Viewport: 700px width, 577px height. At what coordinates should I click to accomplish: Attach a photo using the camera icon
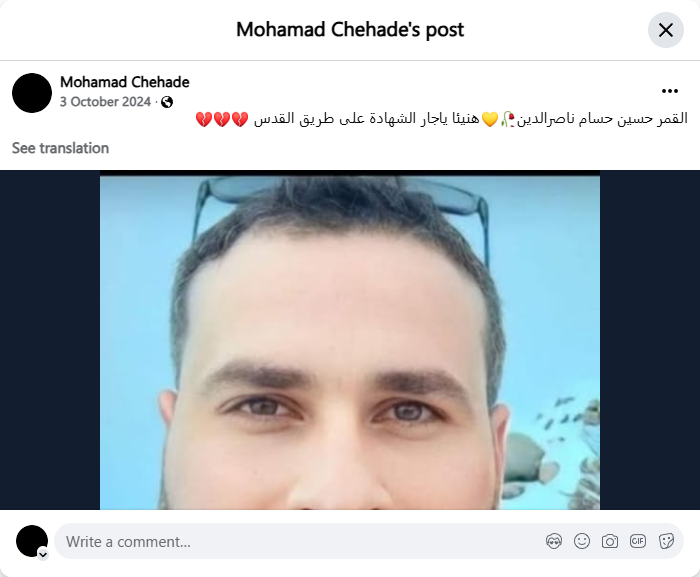coord(610,541)
